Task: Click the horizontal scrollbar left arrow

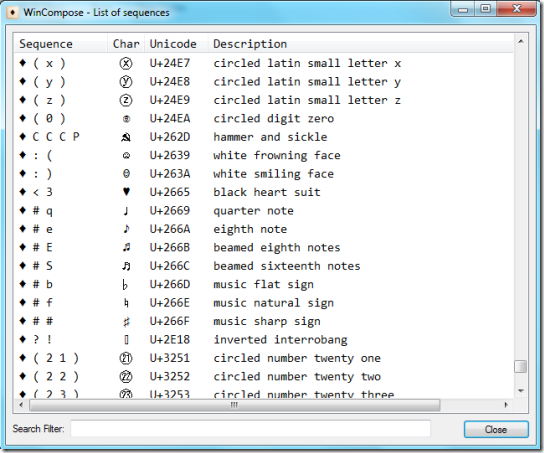Action: tap(22, 405)
